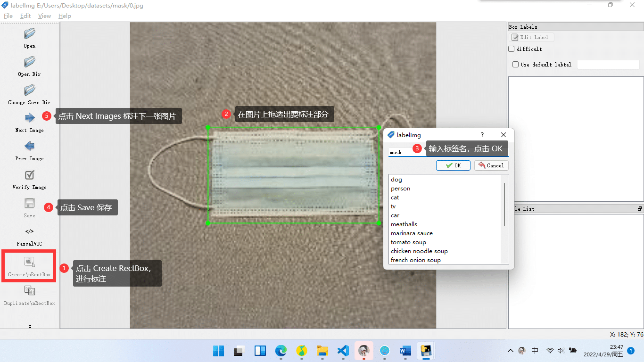Viewport: 644px width, 362px height.
Task: Go back with Prev Image
Action: point(30,147)
